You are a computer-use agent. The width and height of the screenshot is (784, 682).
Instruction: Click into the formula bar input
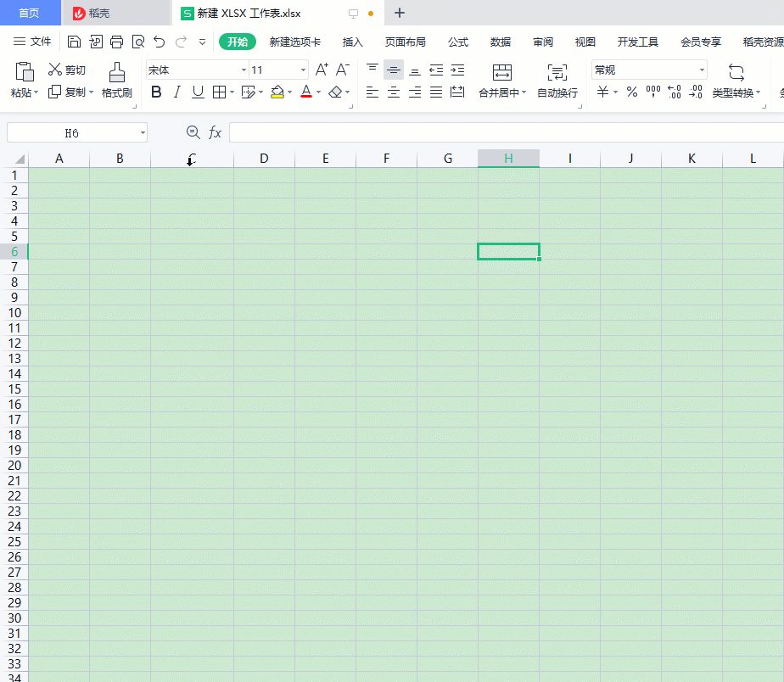[506, 132]
